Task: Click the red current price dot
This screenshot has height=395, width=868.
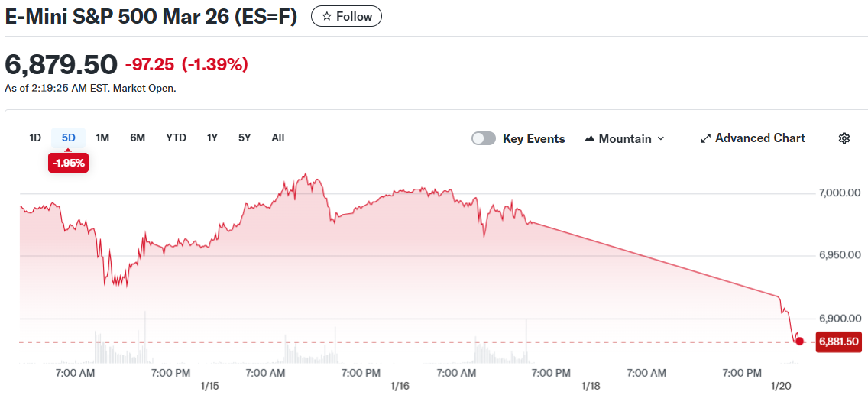Action: 799,341
